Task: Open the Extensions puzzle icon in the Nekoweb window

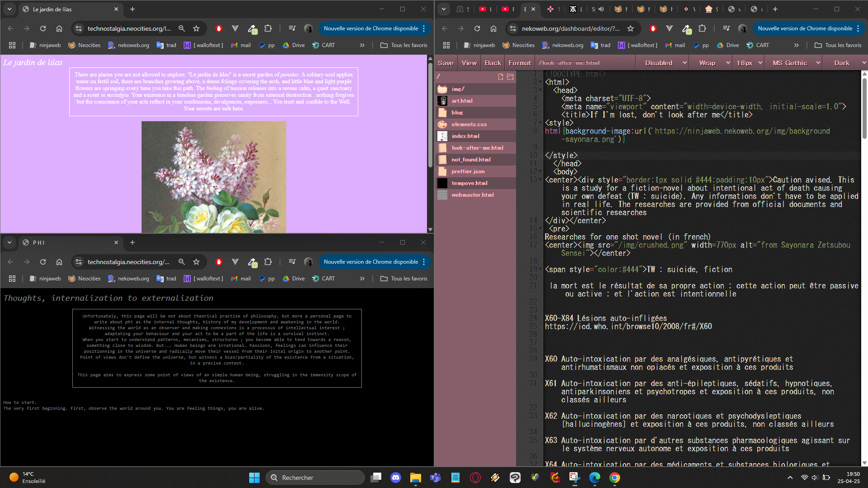Action: [702, 28]
